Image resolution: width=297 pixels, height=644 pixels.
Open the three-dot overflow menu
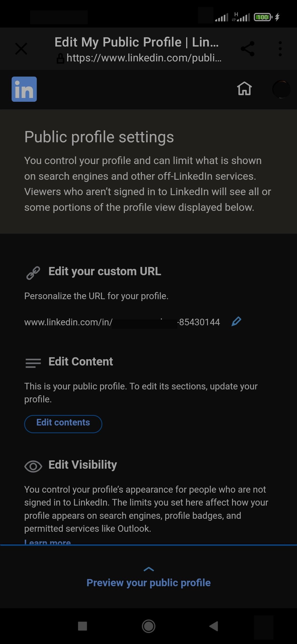click(280, 49)
